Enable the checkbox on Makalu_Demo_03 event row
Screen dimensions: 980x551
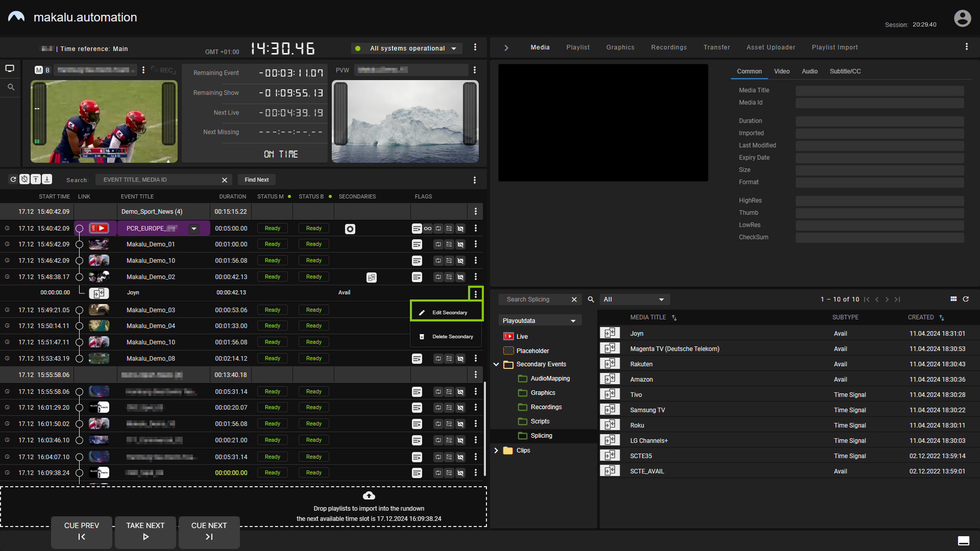[79, 310]
